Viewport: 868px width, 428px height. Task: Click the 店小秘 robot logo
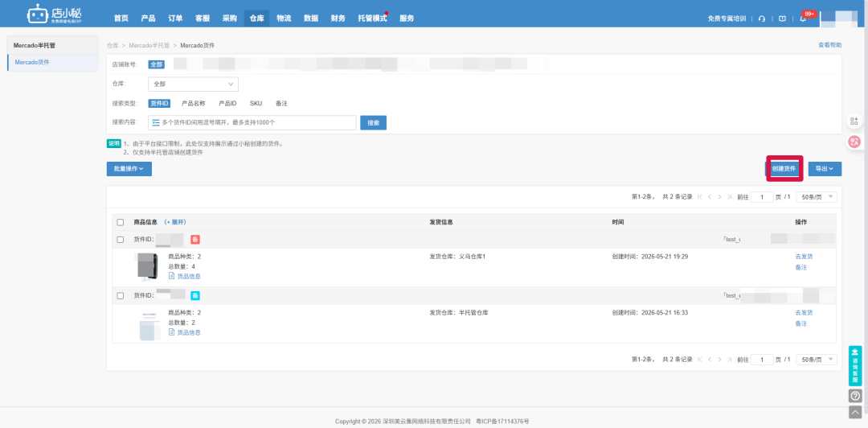coord(53,14)
